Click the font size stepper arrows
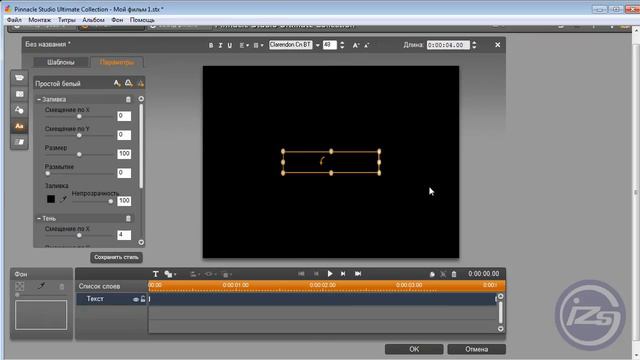 tap(342, 45)
